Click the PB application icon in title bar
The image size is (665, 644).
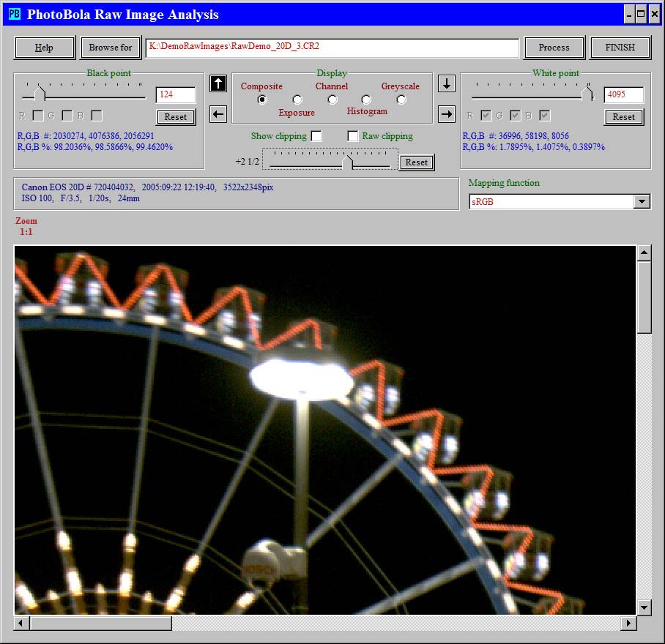(15, 14)
